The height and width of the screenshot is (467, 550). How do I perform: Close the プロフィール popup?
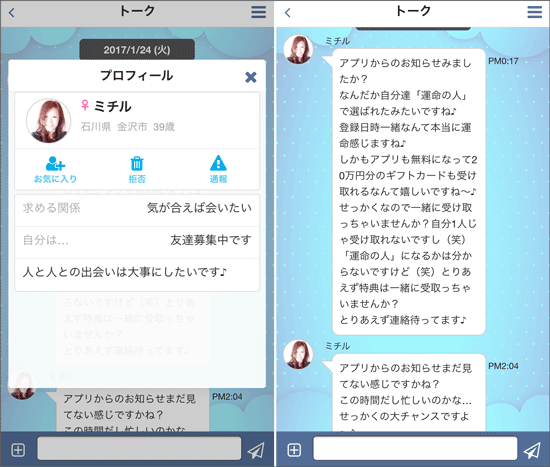tap(250, 77)
